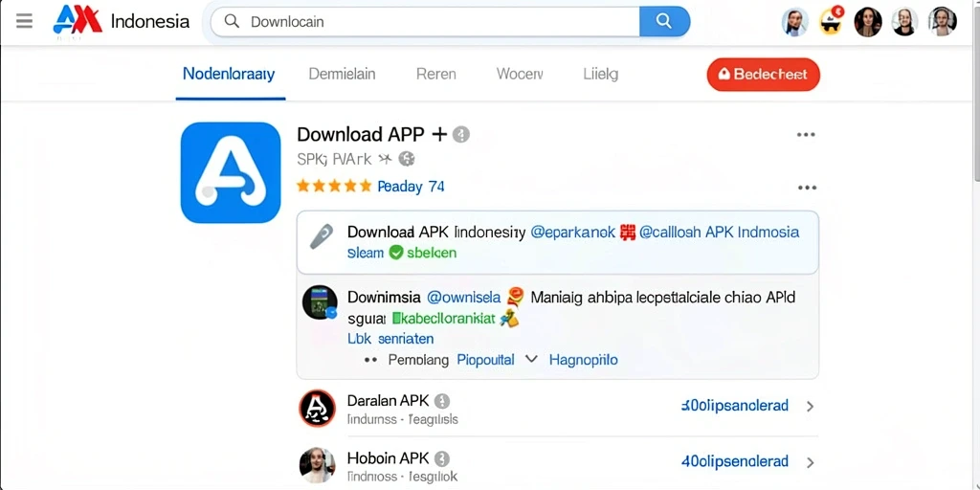
Task: Switch to the Demielain tab
Action: (x=342, y=74)
